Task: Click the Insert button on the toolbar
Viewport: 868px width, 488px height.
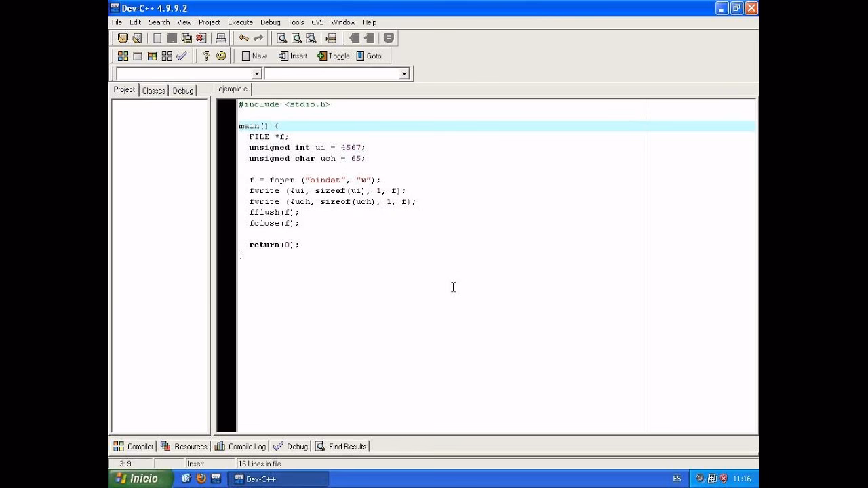Action: point(293,56)
